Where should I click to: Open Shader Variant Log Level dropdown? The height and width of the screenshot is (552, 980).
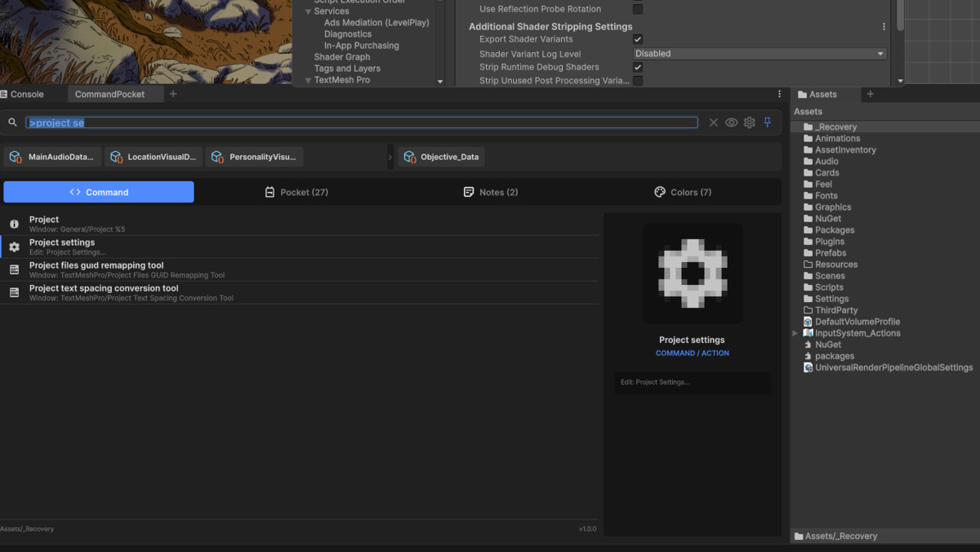point(759,54)
